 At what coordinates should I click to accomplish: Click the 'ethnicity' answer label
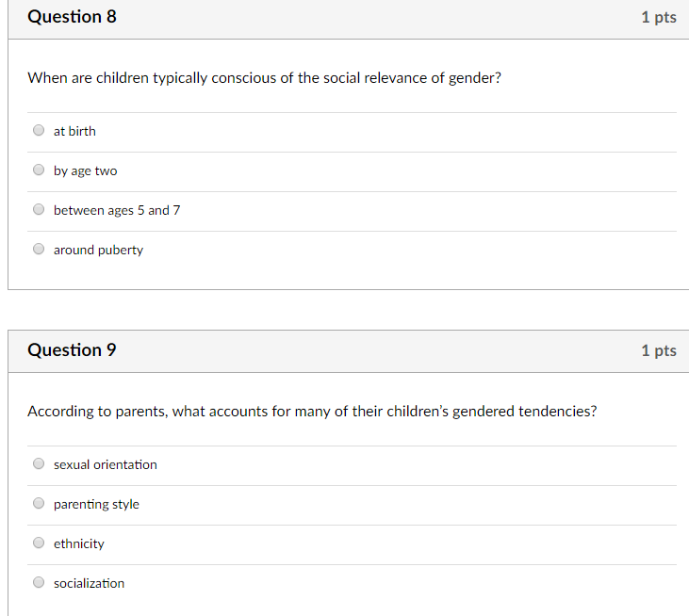point(79,544)
